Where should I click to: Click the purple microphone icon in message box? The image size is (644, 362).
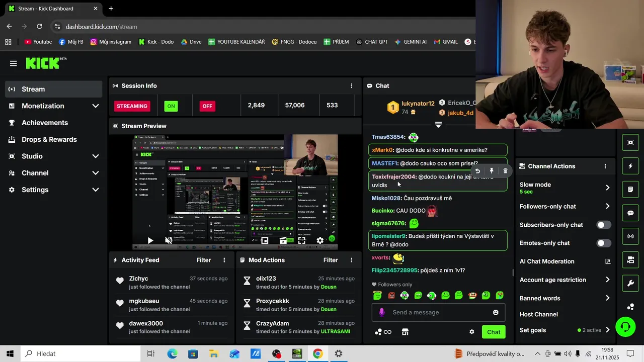tap(381, 312)
